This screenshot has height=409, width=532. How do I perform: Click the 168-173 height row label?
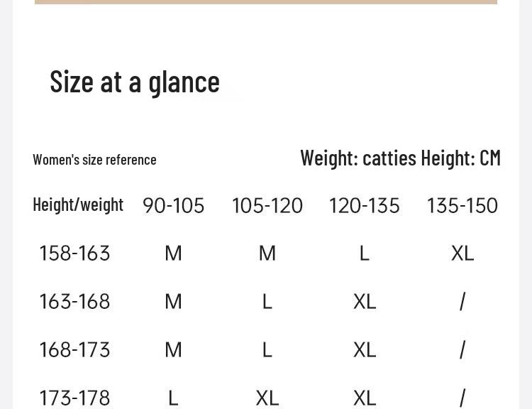[74, 350]
